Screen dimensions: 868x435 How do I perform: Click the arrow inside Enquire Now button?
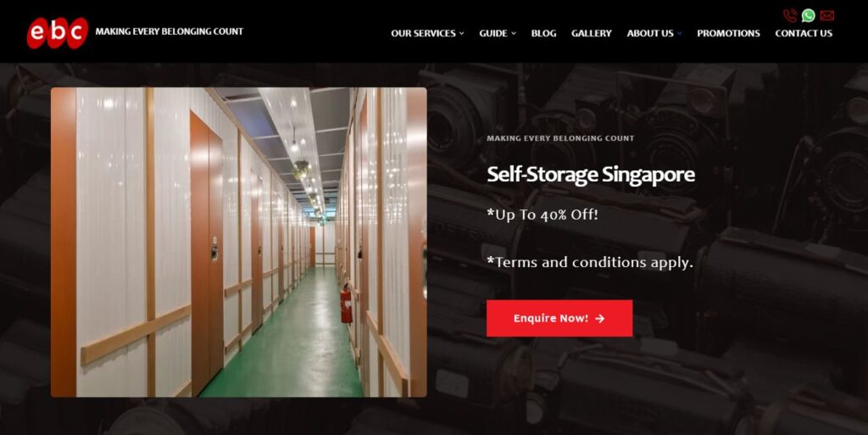tap(599, 318)
